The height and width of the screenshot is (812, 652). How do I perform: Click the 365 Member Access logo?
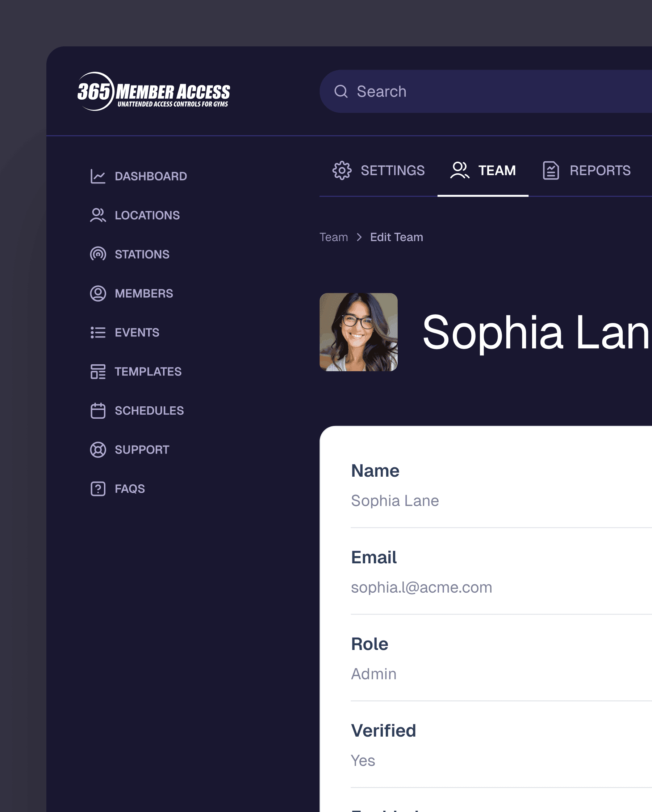click(x=154, y=91)
